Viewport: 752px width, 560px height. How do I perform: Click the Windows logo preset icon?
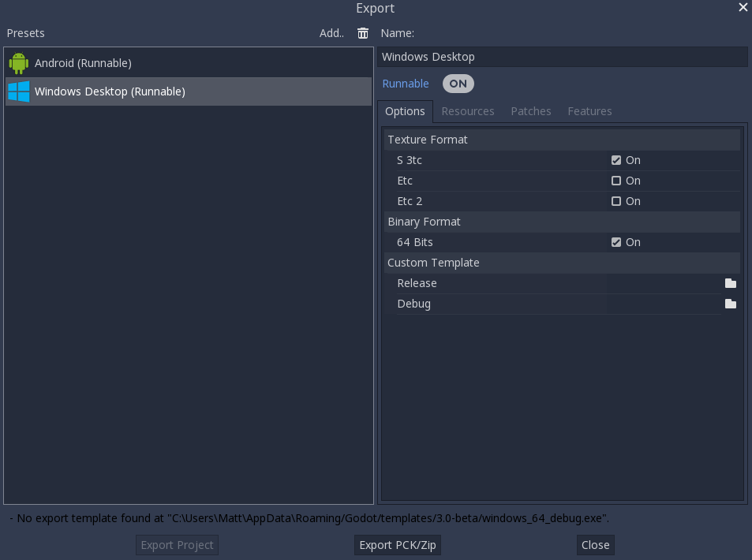pyautogui.click(x=19, y=91)
